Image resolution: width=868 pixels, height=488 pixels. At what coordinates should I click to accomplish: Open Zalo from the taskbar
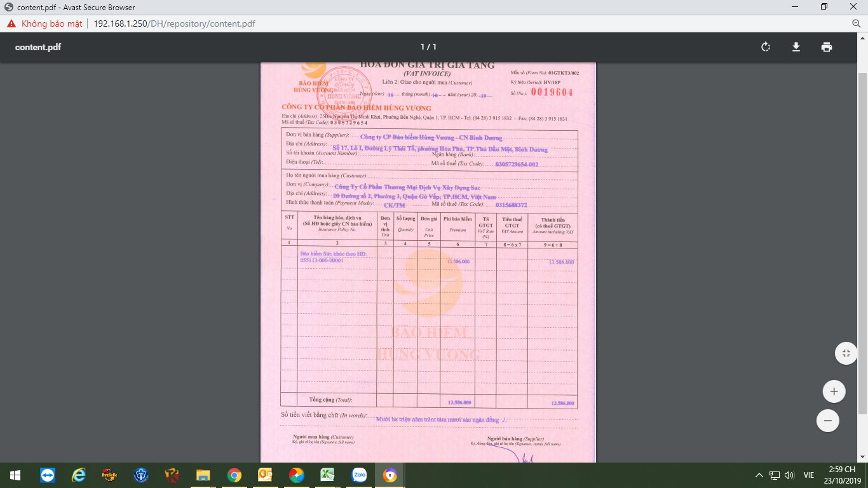click(x=359, y=475)
